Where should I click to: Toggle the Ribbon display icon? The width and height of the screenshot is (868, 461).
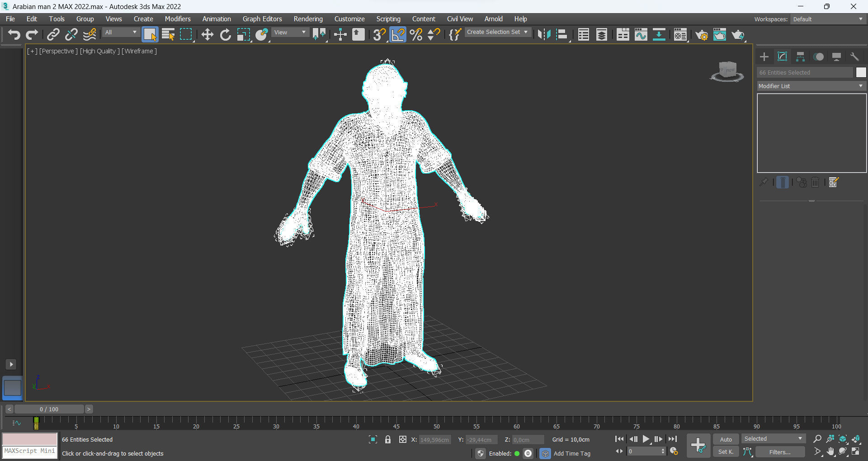(x=623, y=34)
